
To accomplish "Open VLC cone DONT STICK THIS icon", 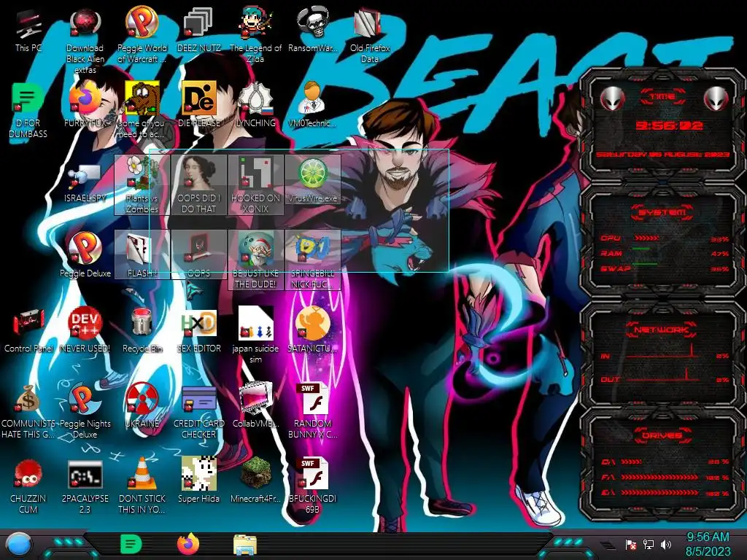I will 142,486.
